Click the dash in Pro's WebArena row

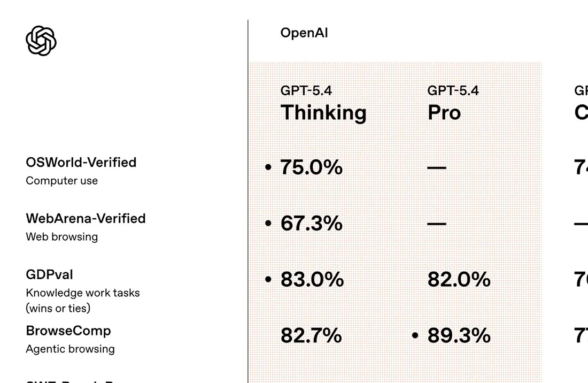(x=437, y=224)
